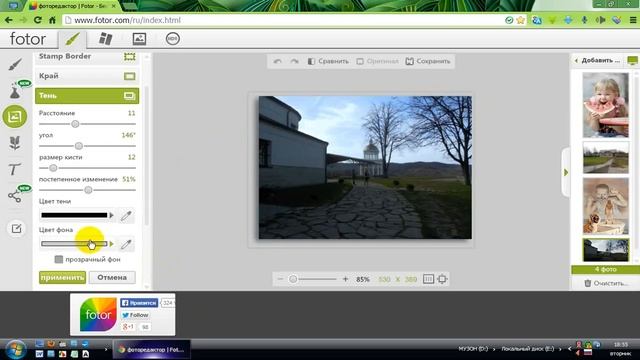Click the Сравнить compare button
Image resolution: width=640 pixels, height=360 pixels.
click(x=328, y=61)
